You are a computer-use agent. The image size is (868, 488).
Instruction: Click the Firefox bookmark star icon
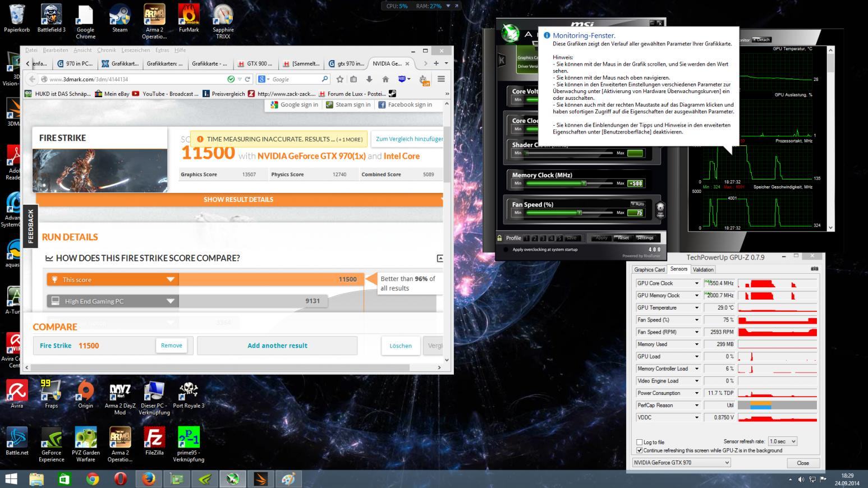pyautogui.click(x=339, y=79)
